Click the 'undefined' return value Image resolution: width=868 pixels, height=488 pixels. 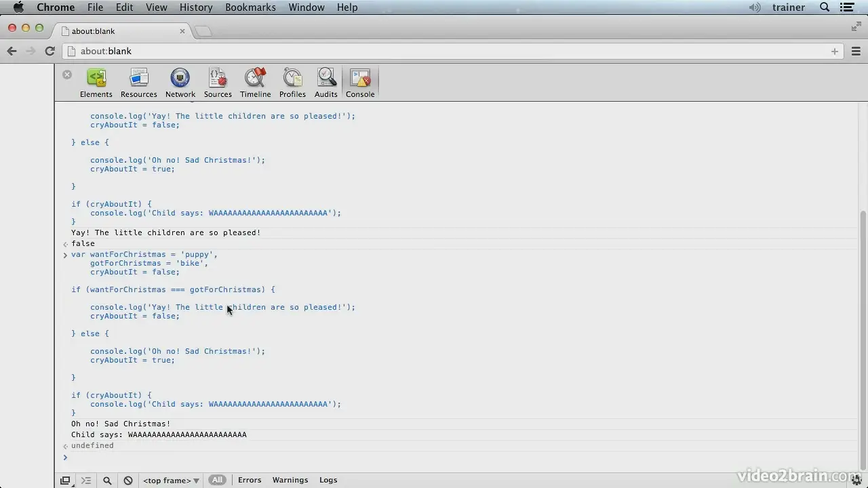click(x=92, y=445)
